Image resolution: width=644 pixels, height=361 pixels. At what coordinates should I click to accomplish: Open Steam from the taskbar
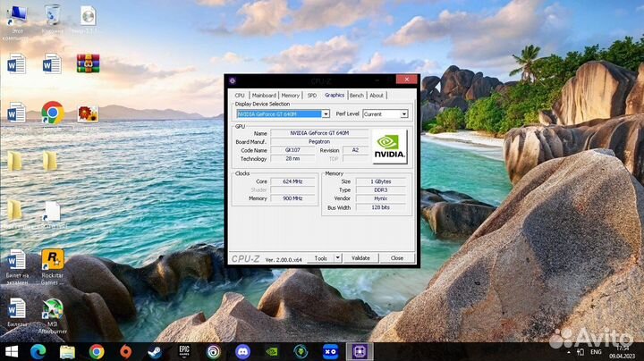coord(155,351)
